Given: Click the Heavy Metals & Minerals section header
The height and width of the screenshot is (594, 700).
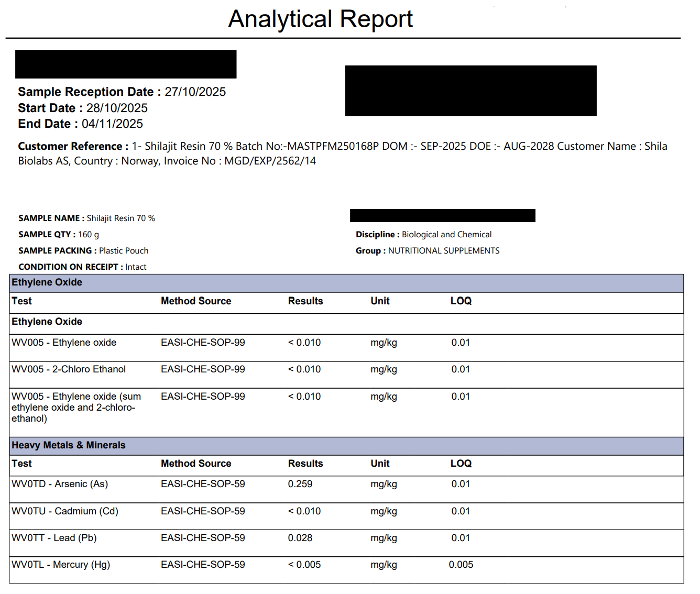Looking at the screenshot, I should tap(69, 445).
